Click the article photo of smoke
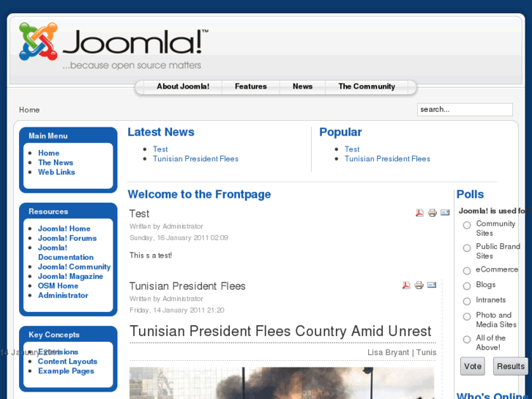The height and width of the screenshot is (399, 532). [282, 383]
